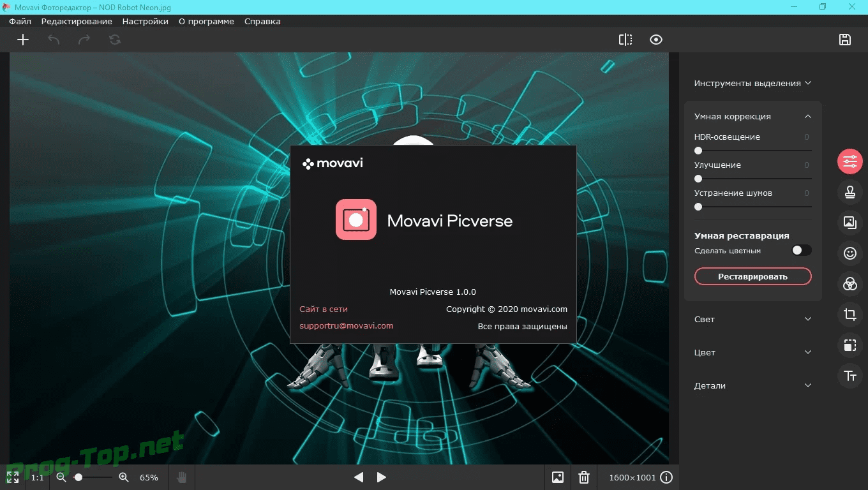
Task: Select the Effects tool
Action: (x=849, y=283)
